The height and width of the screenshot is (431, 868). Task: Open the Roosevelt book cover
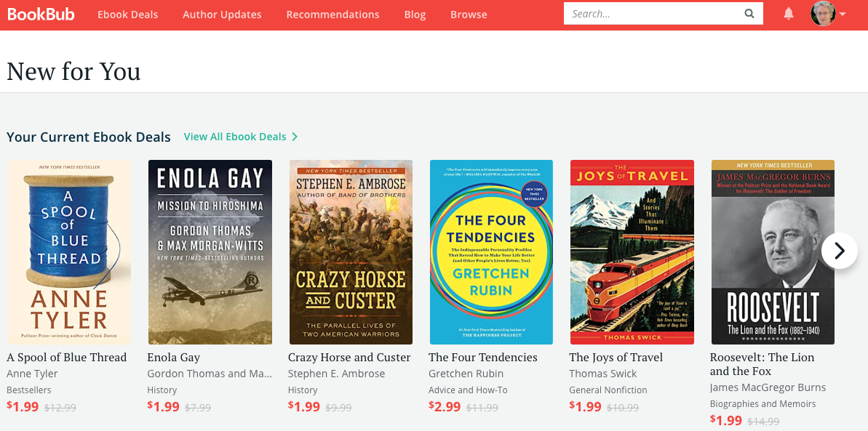tap(773, 252)
